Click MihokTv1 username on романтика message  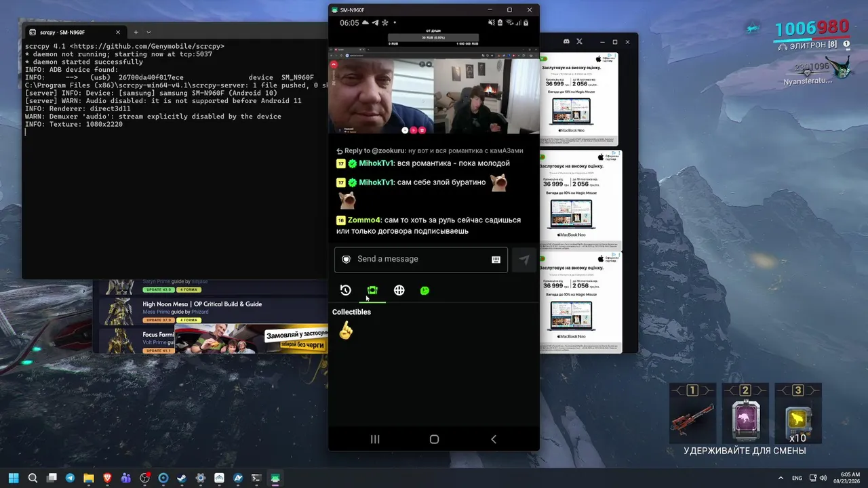pos(376,163)
